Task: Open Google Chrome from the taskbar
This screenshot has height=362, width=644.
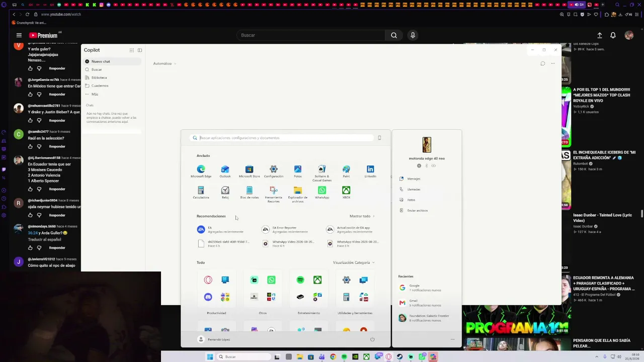Action: tap(333, 357)
